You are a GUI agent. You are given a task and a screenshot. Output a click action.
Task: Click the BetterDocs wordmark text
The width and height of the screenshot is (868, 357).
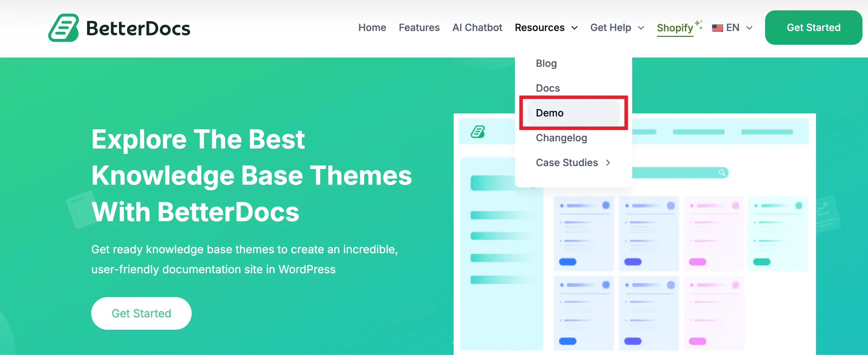[138, 28]
